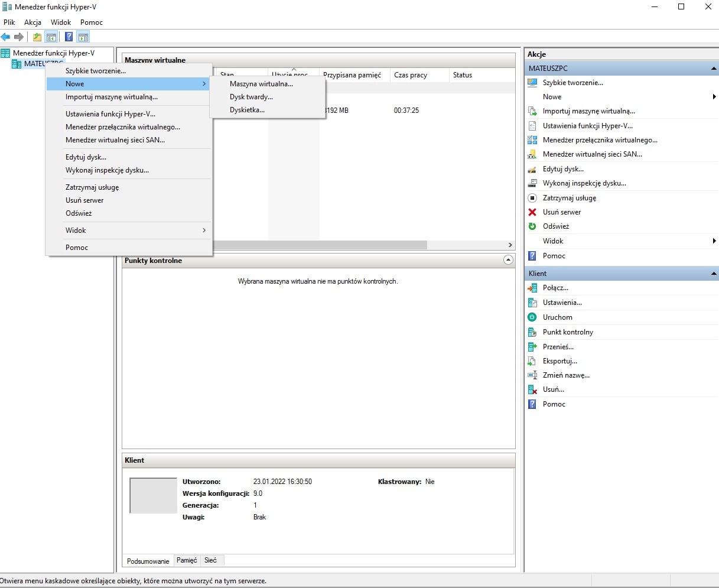Click the Ustawienia funkcji Hyper-V icon in Akcje pane

[532, 126]
